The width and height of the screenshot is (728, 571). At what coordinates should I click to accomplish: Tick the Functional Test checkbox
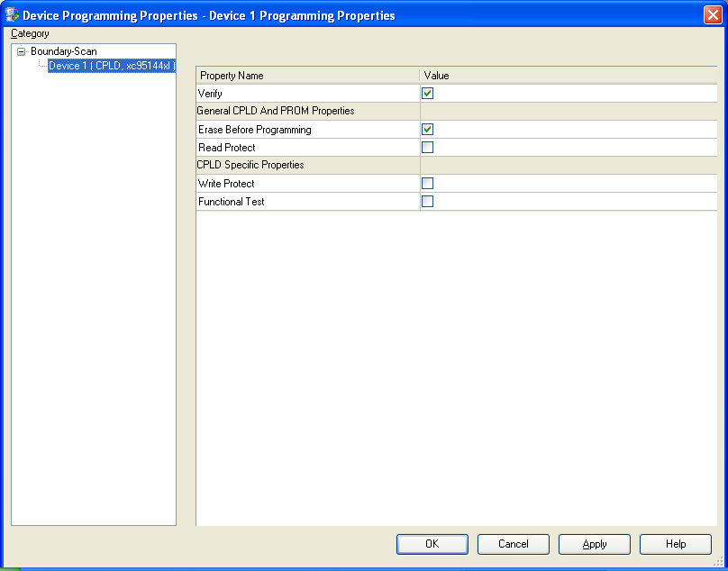(428, 202)
